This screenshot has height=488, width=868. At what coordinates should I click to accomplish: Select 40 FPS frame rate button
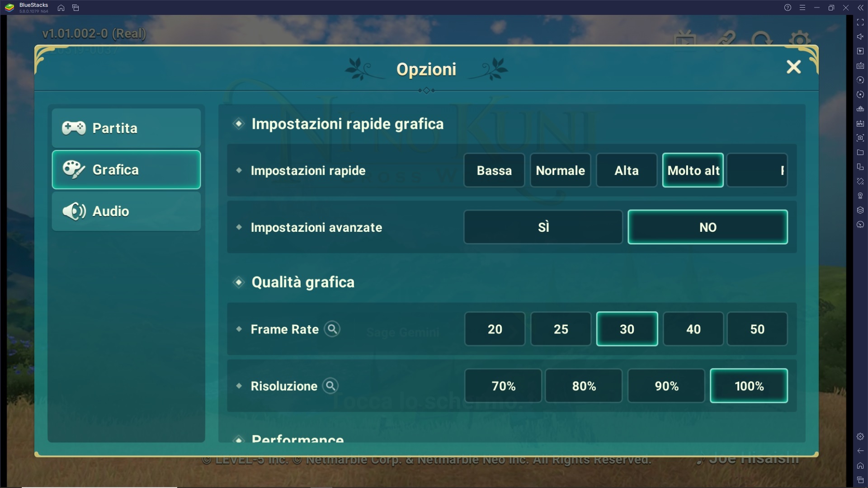[x=693, y=329]
